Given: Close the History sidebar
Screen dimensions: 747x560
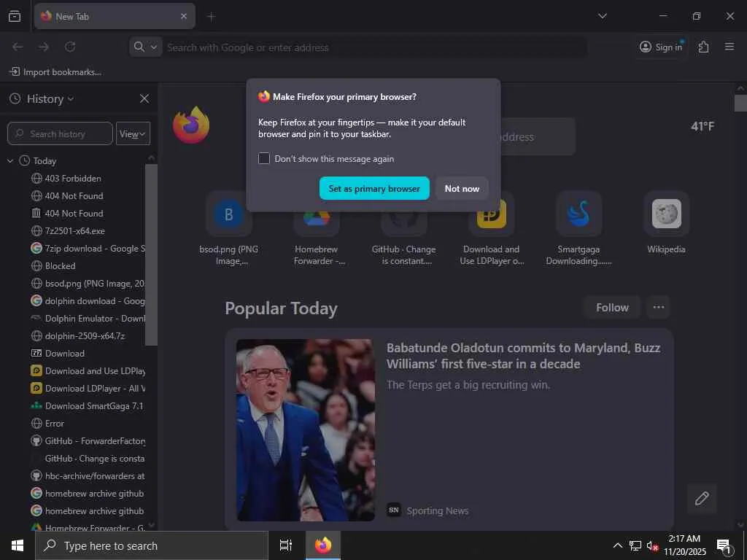Looking at the screenshot, I should 144,98.
